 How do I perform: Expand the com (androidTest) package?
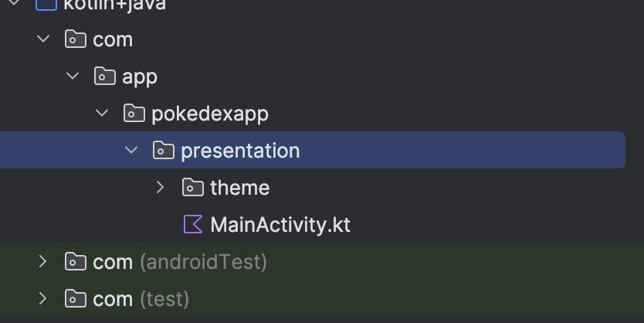[43, 262]
